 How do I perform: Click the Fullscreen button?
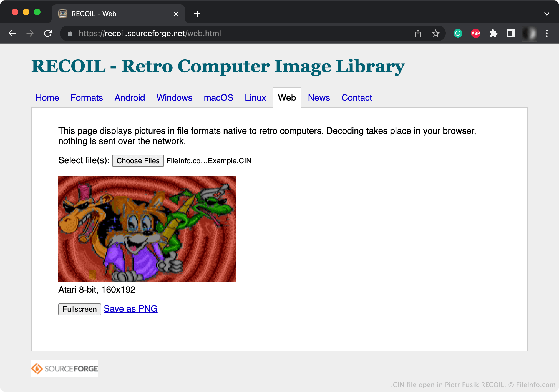point(80,309)
